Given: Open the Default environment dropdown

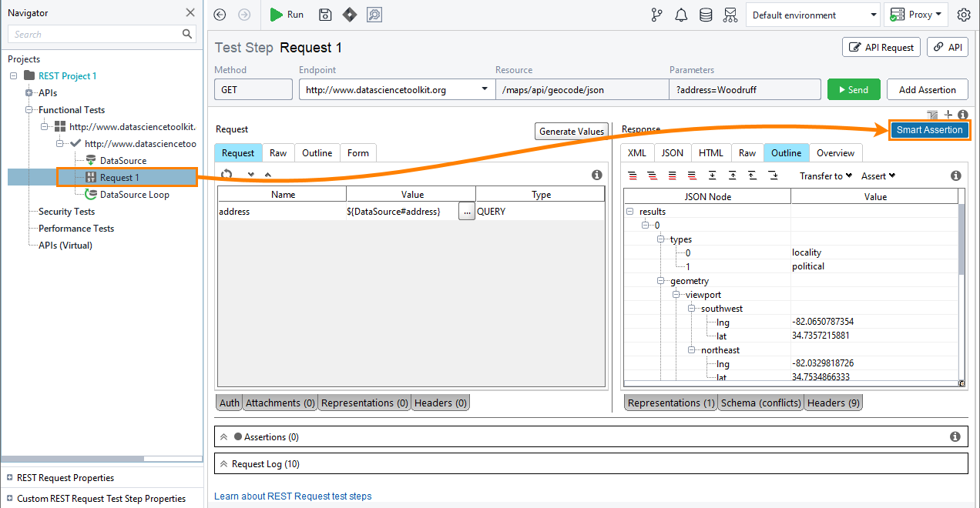Looking at the screenshot, I should (x=813, y=15).
